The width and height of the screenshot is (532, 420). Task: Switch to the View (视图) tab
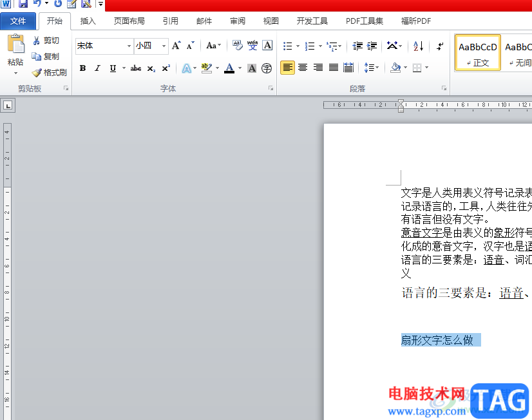tap(271, 21)
